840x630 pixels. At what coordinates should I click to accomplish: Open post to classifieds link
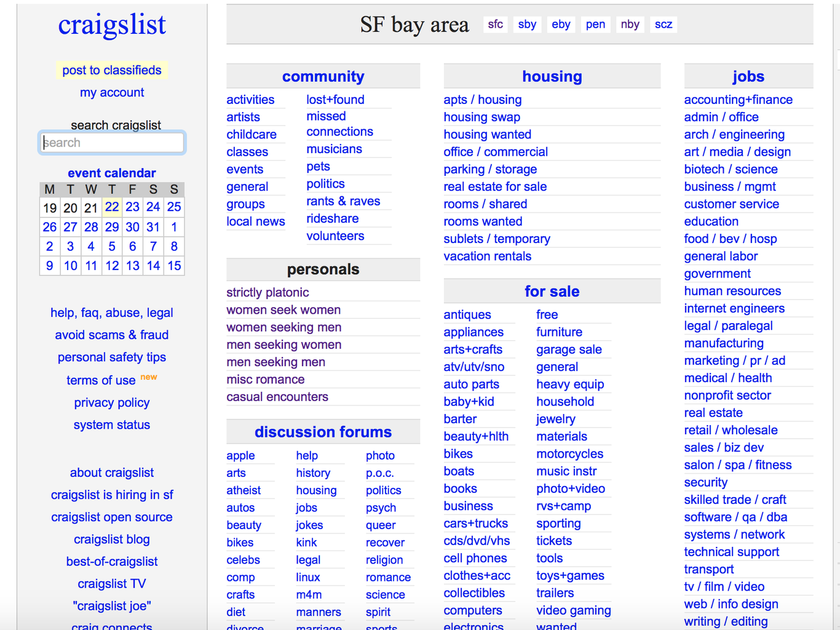(x=112, y=70)
